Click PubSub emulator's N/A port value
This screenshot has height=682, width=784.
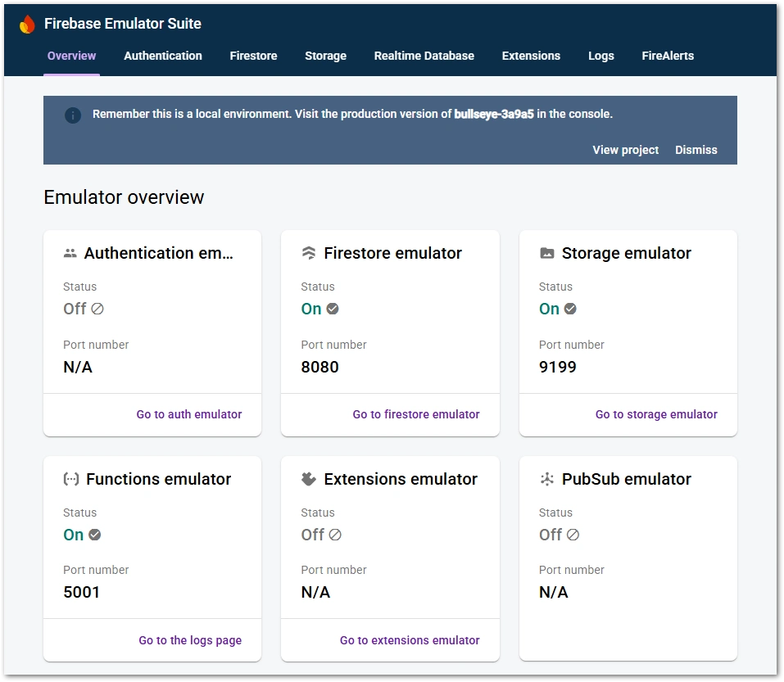(554, 593)
